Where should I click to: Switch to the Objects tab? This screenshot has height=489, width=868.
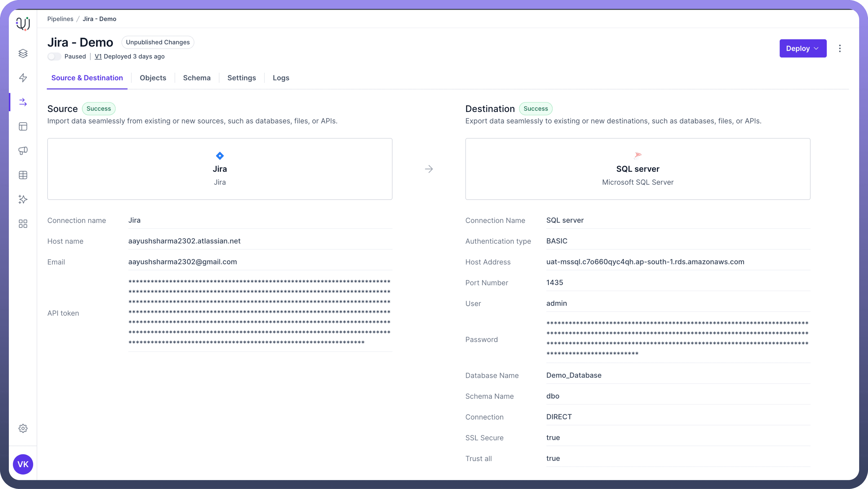(153, 78)
